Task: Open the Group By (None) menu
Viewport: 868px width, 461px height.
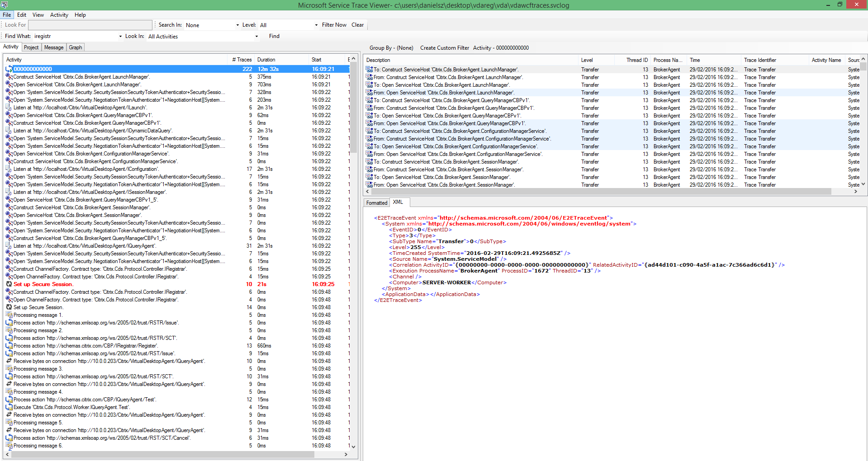Action: tap(391, 48)
